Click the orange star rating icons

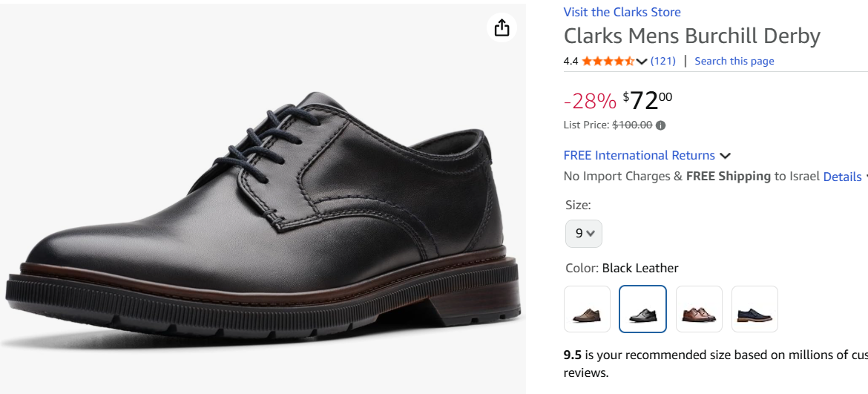608,61
